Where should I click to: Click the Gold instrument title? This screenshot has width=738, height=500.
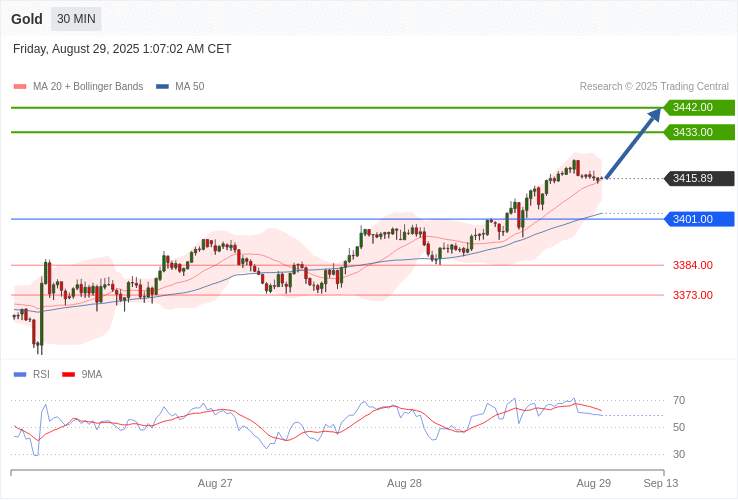[27, 19]
